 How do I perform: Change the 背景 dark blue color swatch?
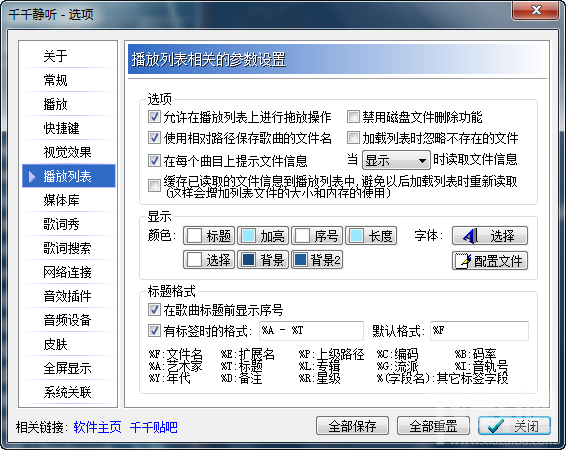coord(263,259)
